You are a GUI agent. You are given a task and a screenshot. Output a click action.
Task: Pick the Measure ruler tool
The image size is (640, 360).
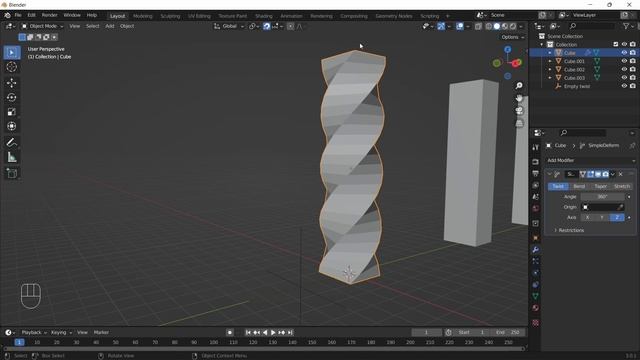click(x=12, y=157)
